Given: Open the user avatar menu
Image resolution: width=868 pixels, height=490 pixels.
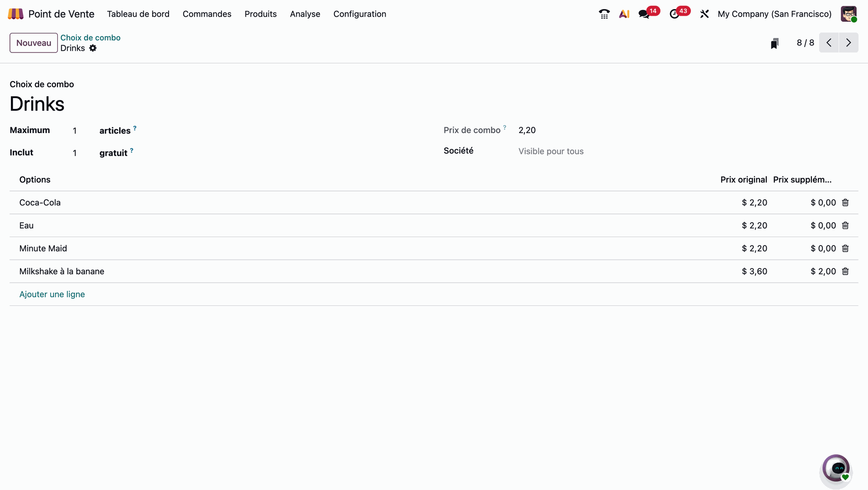Looking at the screenshot, I should 849,14.
